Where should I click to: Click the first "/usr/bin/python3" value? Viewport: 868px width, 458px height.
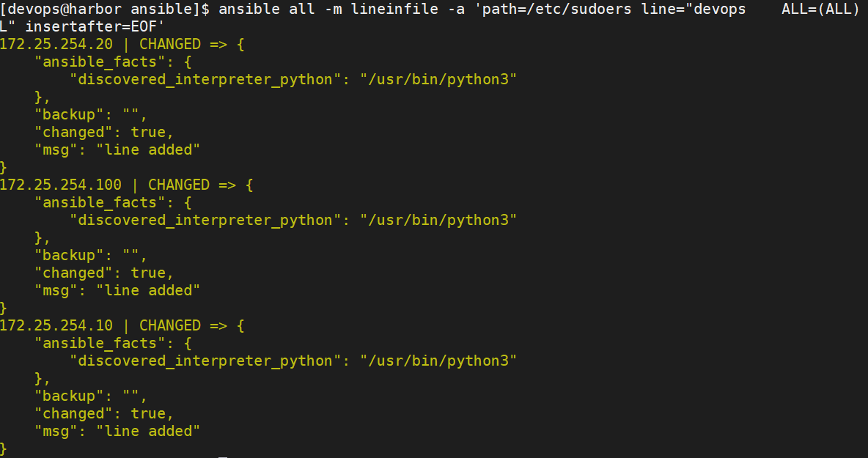(x=438, y=80)
